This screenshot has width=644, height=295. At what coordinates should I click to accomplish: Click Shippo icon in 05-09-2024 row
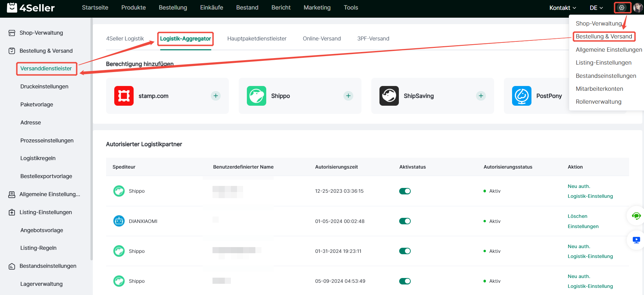click(x=119, y=281)
